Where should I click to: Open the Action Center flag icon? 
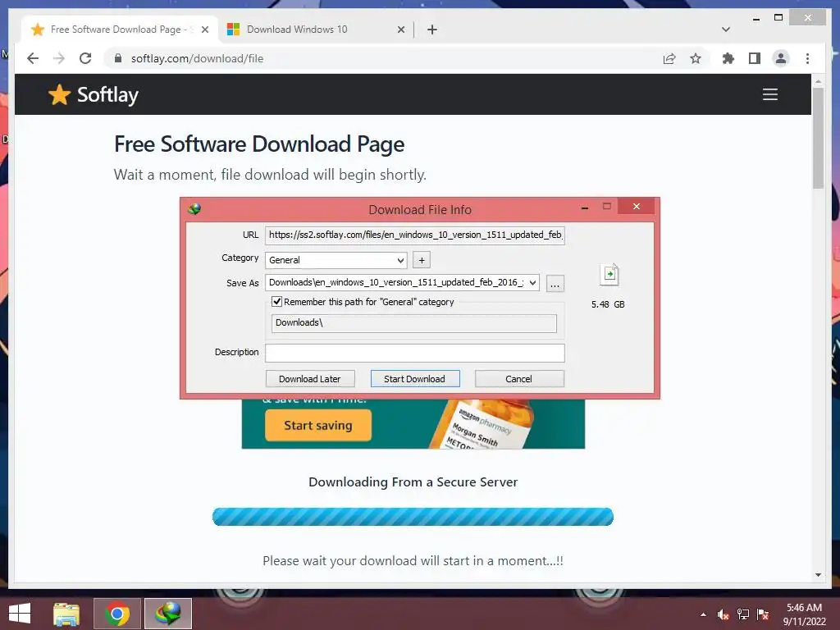pos(763,614)
